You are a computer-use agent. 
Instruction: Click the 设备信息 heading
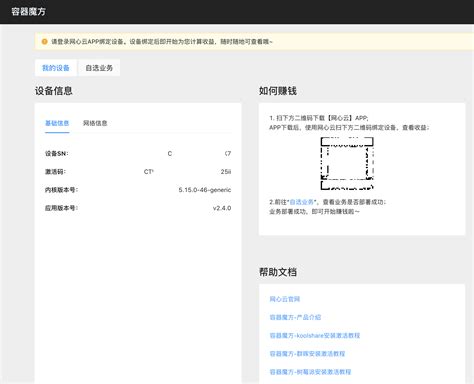pyautogui.click(x=54, y=91)
